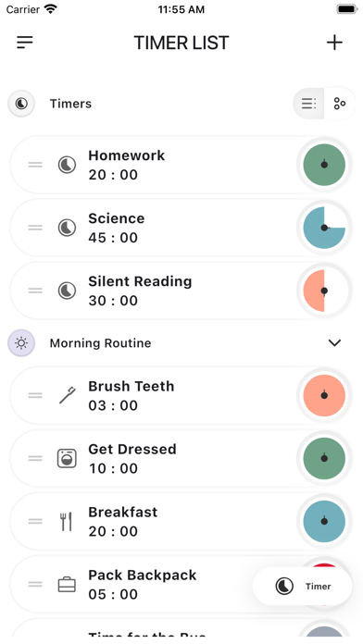Image resolution: width=363 pixels, height=644 pixels.
Task: Tap the briefcase icon for Pack Backpack
Action: coord(67,585)
